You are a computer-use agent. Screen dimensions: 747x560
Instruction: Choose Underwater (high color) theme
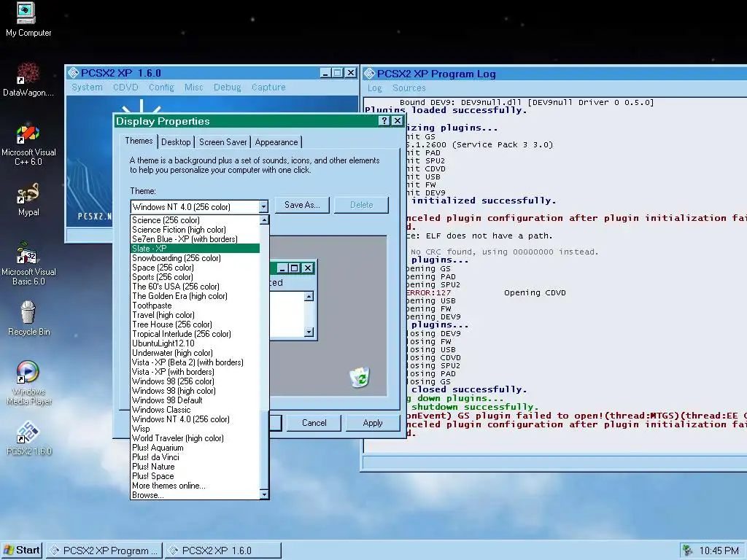(x=196, y=353)
